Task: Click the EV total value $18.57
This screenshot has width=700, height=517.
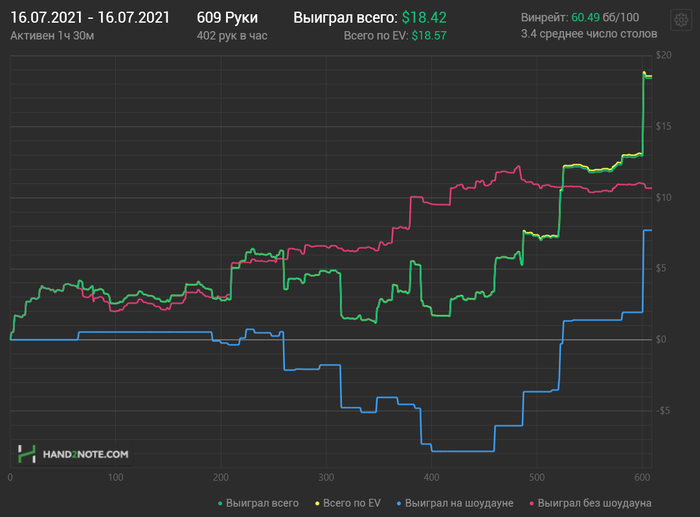Action: 429,36
